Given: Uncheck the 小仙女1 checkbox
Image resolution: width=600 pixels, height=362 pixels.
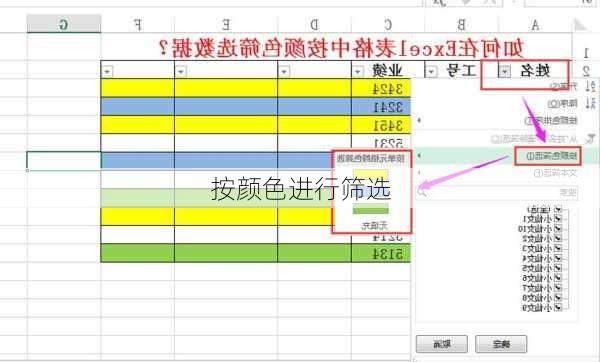Looking at the screenshot, I should [558, 219].
